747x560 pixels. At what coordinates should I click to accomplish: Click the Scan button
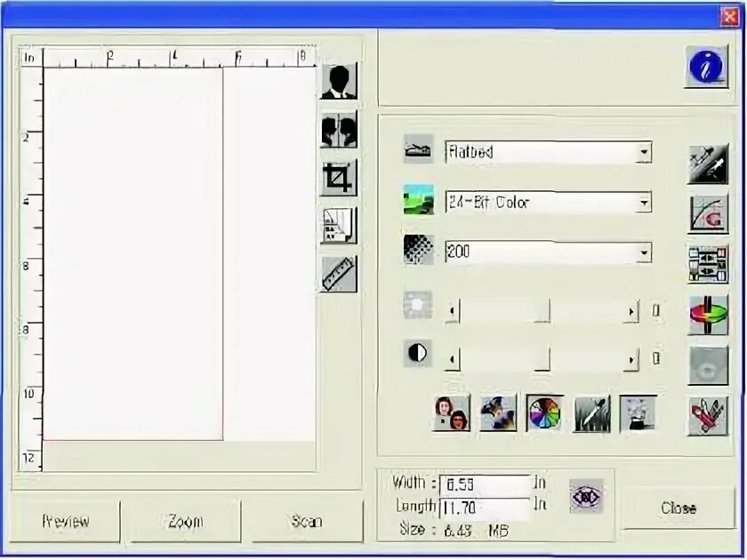(308, 521)
